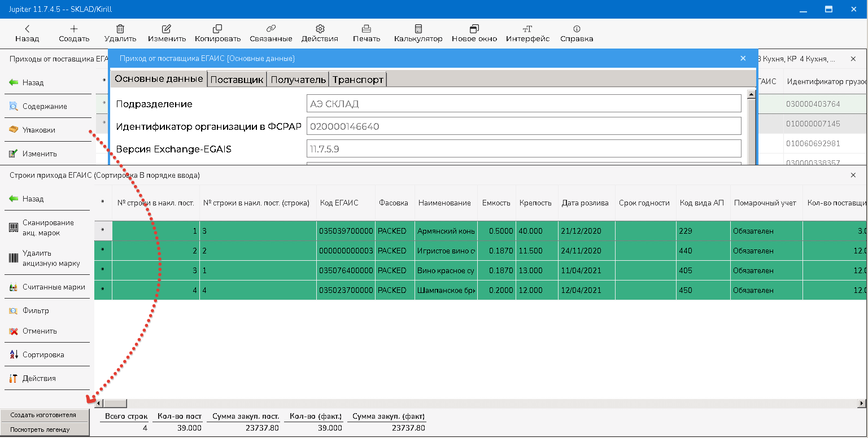
Task: Click the horizontal scrollbar thumb of the rows table
Action: coord(115,404)
